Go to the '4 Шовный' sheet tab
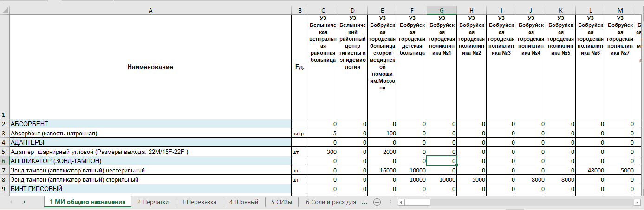The height and width of the screenshot is (210, 644). (x=243, y=202)
